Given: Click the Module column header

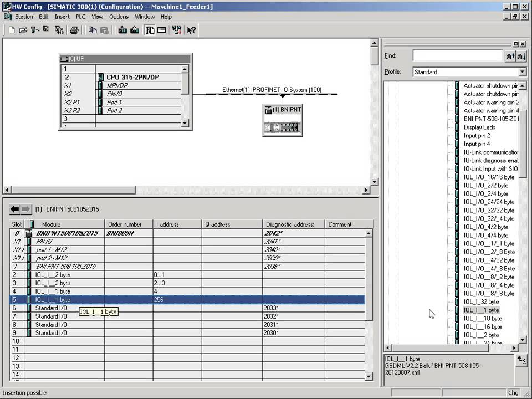Looking at the screenshot, I should point(64,224).
